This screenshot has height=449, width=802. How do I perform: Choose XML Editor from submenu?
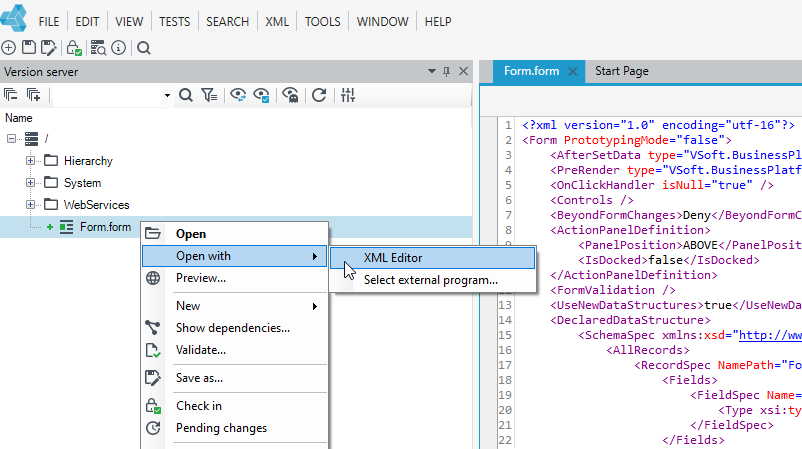tap(433, 258)
